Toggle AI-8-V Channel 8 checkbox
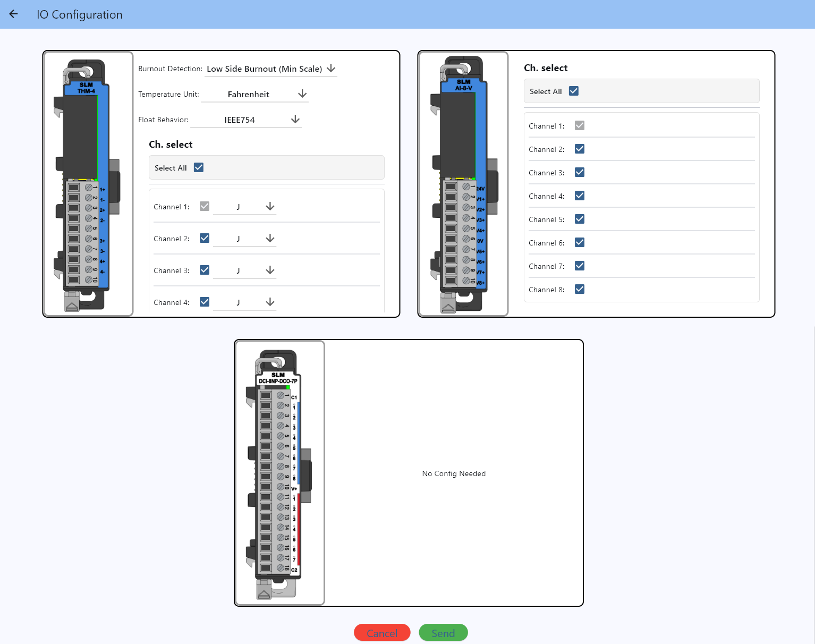 click(x=580, y=289)
